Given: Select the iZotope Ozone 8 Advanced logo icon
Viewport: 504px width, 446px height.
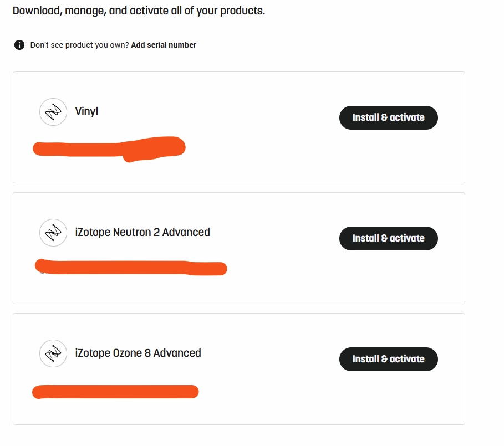Looking at the screenshot, I should pos(53,353).
